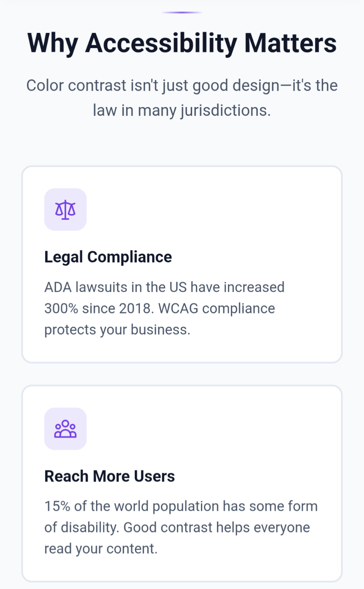Select the Reach More Users card heading
Viewport: 364px width, 589px height.
tap(110, 476)
